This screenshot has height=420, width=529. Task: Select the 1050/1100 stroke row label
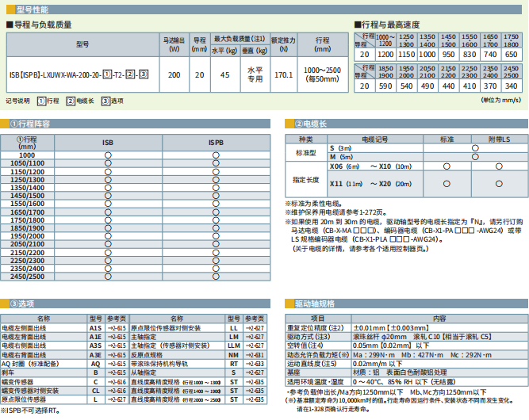tap(27, 163)
